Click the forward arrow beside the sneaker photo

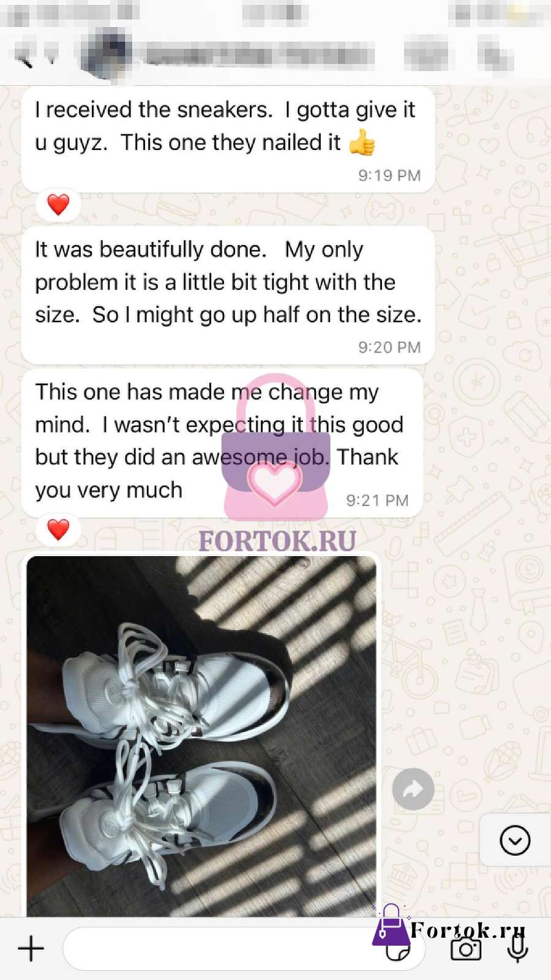[413, 789]
